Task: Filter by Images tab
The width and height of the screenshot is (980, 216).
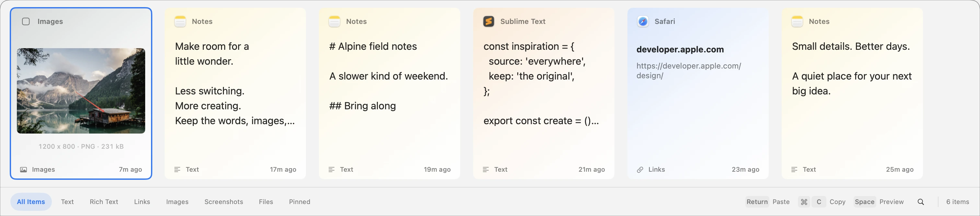Action: (x=177, y=202)
